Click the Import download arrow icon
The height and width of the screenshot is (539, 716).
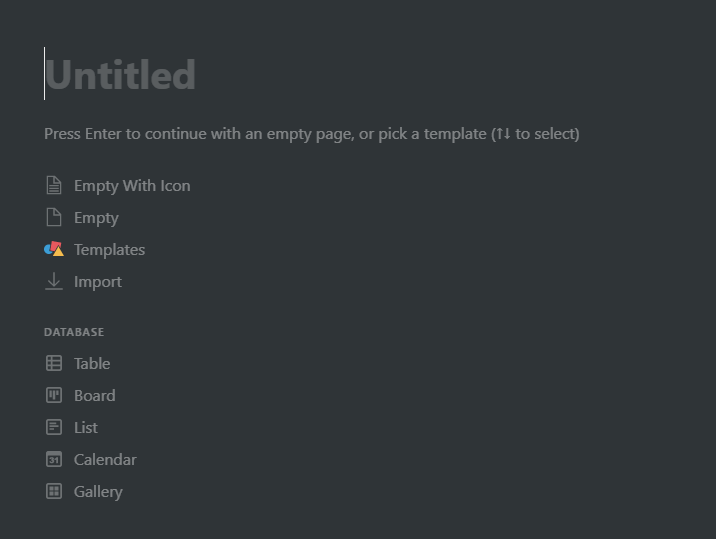point(54,282)
